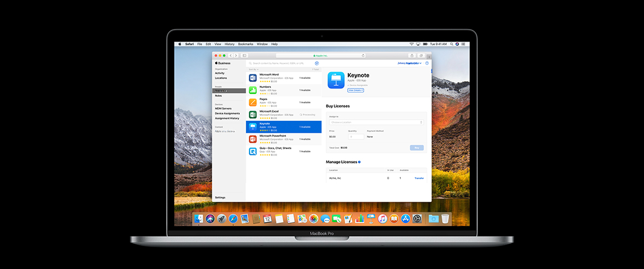
Task: Click the Safari share toolbar icon
Action: (x=412, y=56)
